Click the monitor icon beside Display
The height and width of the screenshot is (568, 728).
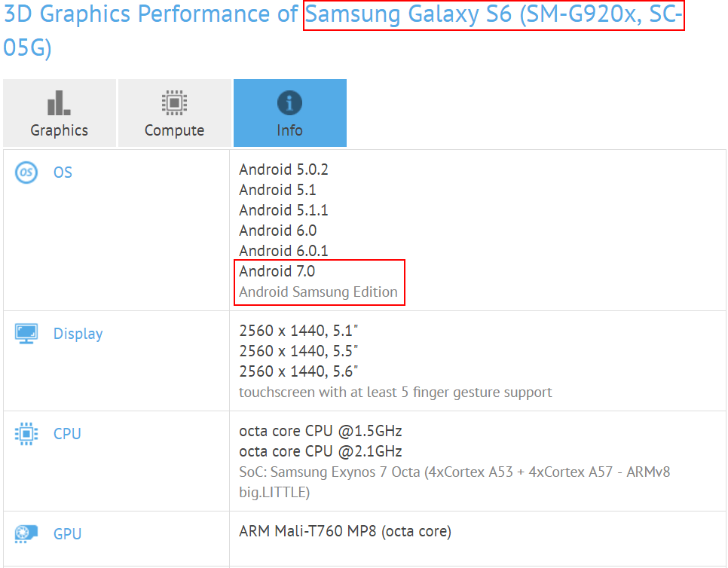(26, 334)
